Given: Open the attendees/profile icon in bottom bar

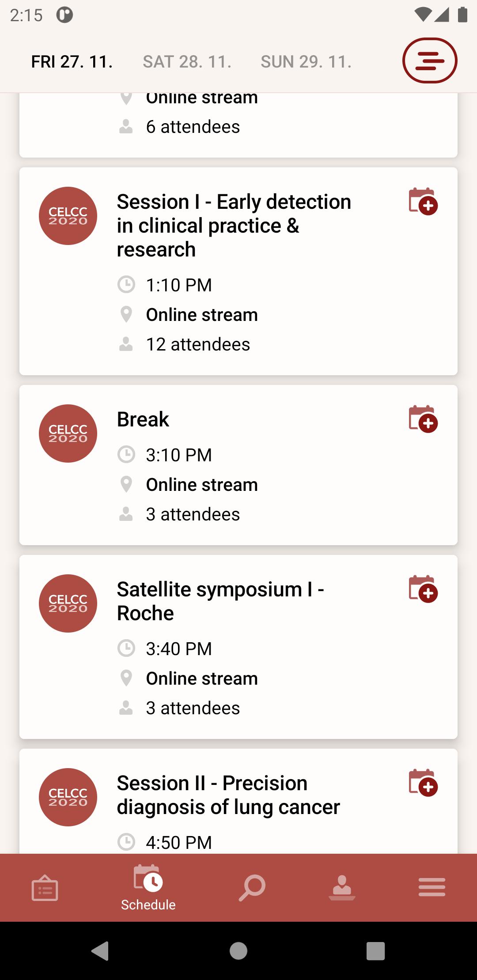Looking at the screenshot, I should tap(342, 888).
